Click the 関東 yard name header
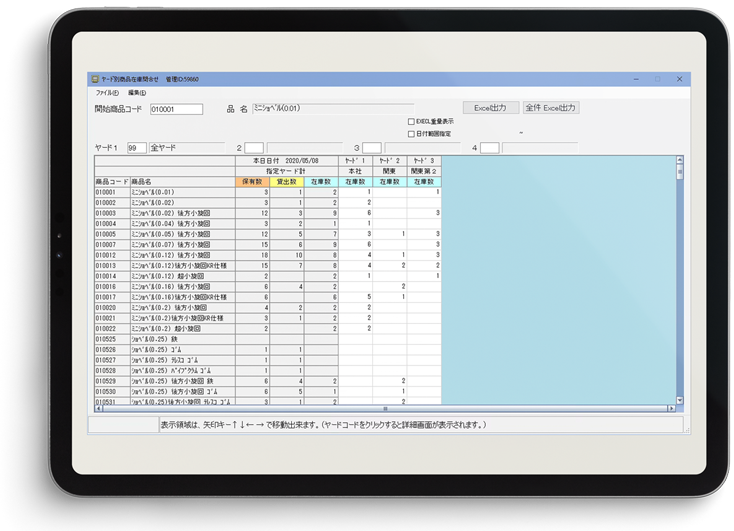Image resolution: width=734 pixels, height=531 pixels. [x=389, y=171]
